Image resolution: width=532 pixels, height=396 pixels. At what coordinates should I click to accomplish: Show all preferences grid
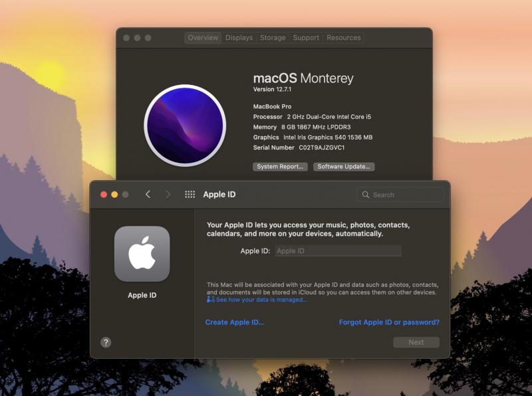190,194
